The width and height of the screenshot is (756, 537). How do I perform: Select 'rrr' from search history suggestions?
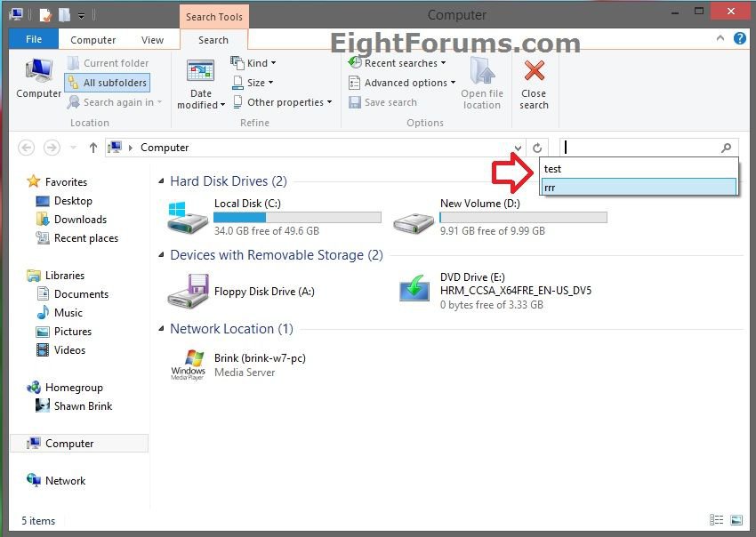click(638, 187)
